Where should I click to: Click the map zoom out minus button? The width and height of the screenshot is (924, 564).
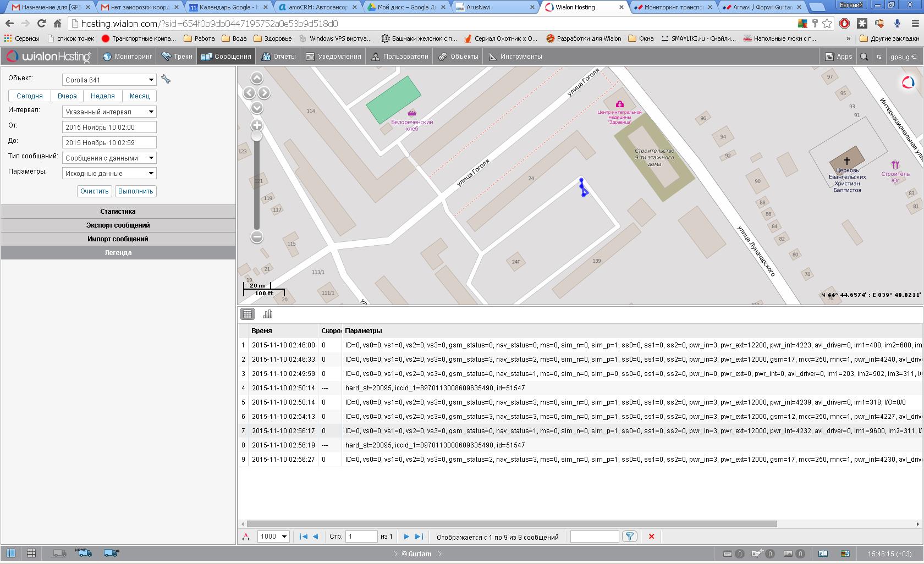(256, 237)
